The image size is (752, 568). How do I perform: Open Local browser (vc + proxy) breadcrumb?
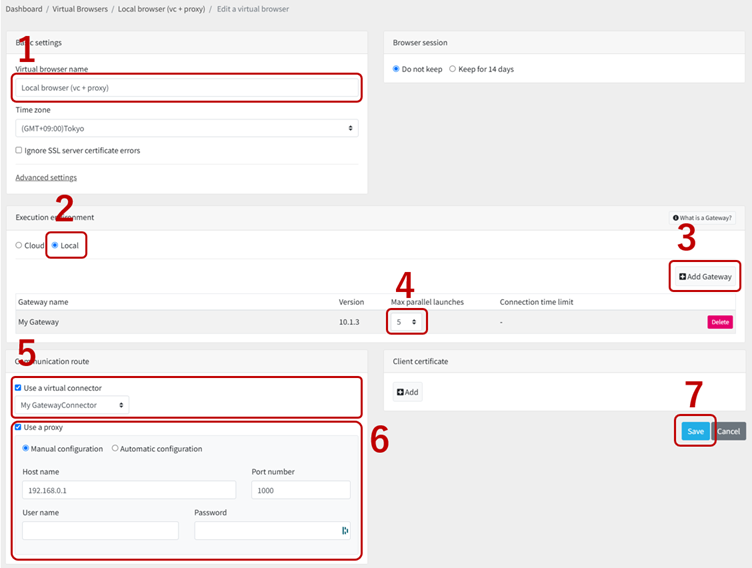(162, 9)
